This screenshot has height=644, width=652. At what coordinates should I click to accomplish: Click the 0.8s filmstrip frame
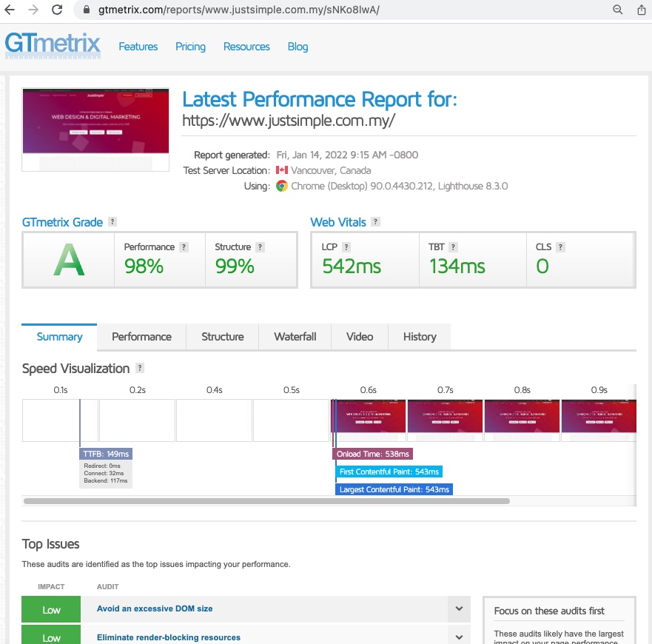(522, 420)
